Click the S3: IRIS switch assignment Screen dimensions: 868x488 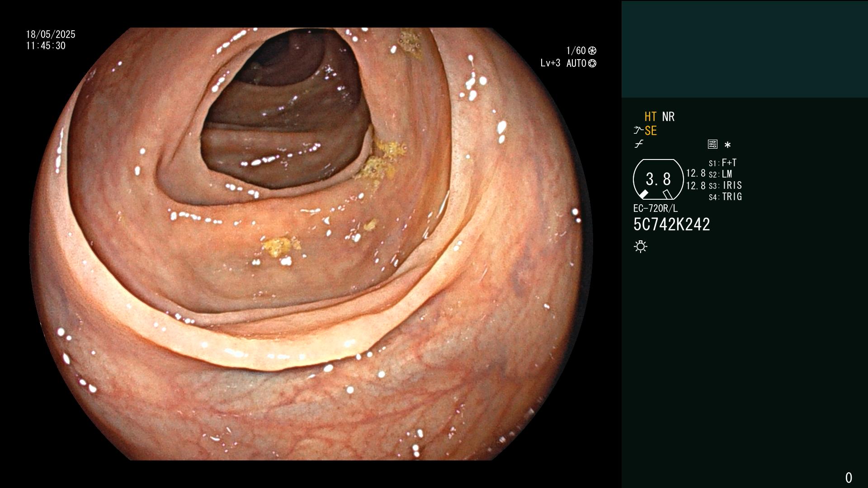pos(725,185)
